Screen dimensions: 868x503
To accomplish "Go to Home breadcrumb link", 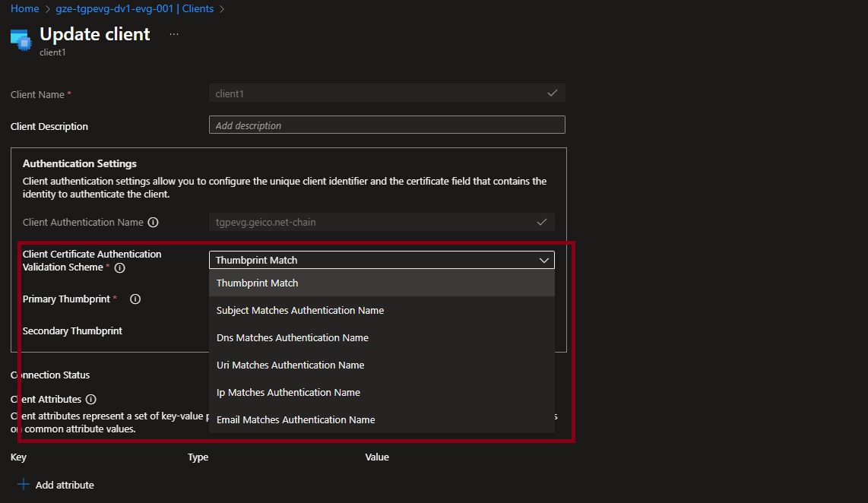I will 24,9.
